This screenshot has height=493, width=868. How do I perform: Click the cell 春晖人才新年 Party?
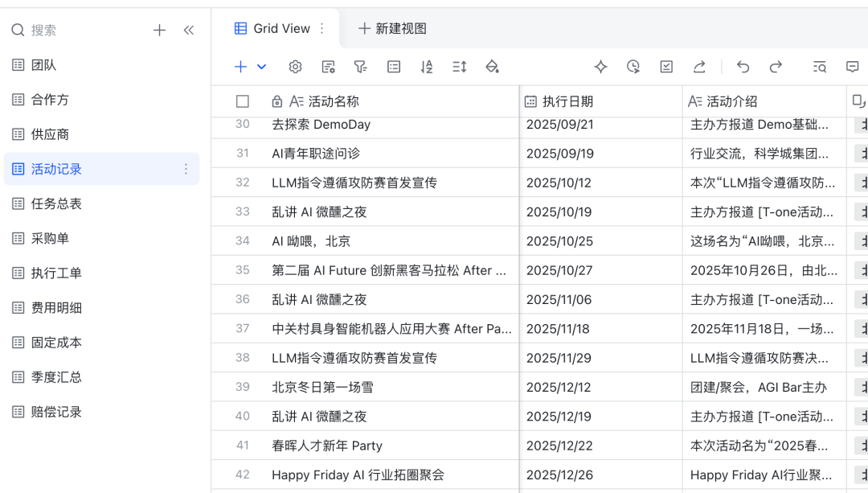click(x=392, y=446)
